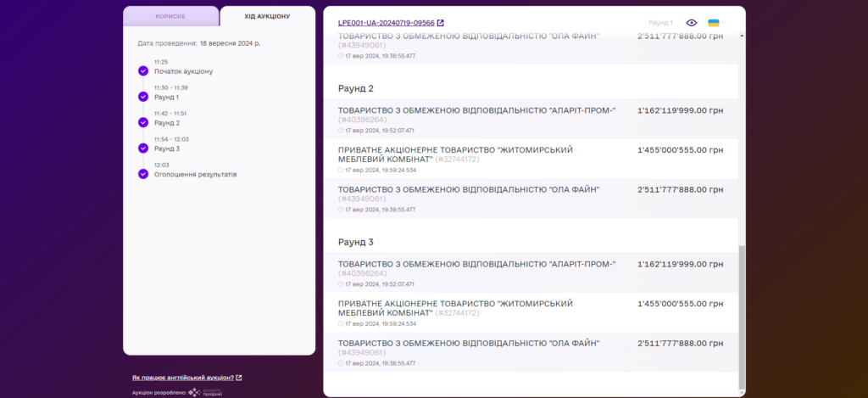Viewport: 868px width, 398px height.
Task: Click external icon beside англійський аукціон link
Action: pyautogui.click(x=238, y=378)
